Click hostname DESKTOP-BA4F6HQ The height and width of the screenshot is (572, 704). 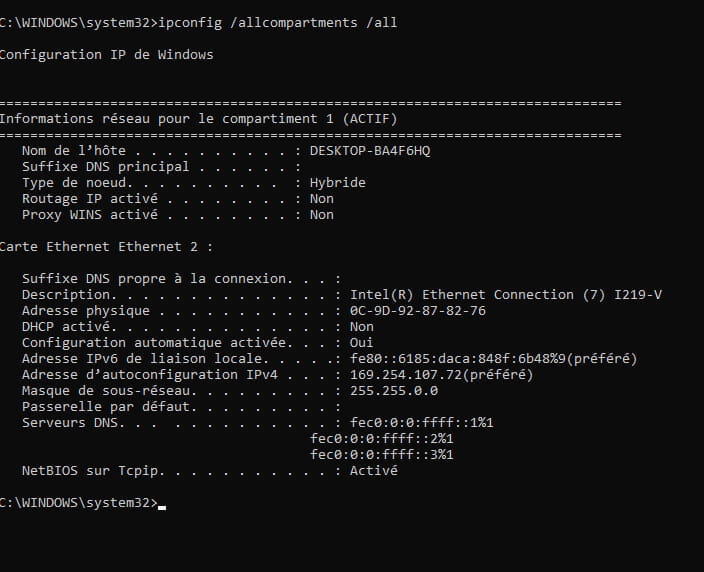[x=370, y=150]
